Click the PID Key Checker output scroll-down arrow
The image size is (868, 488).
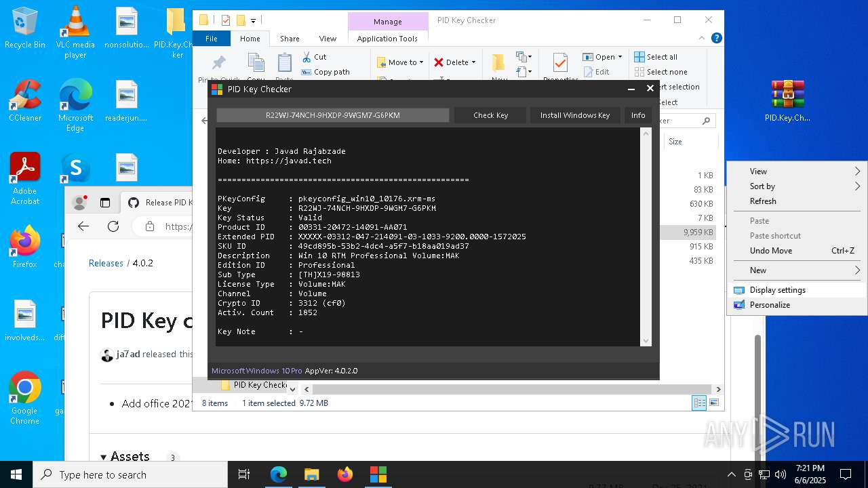click(646, 341)
